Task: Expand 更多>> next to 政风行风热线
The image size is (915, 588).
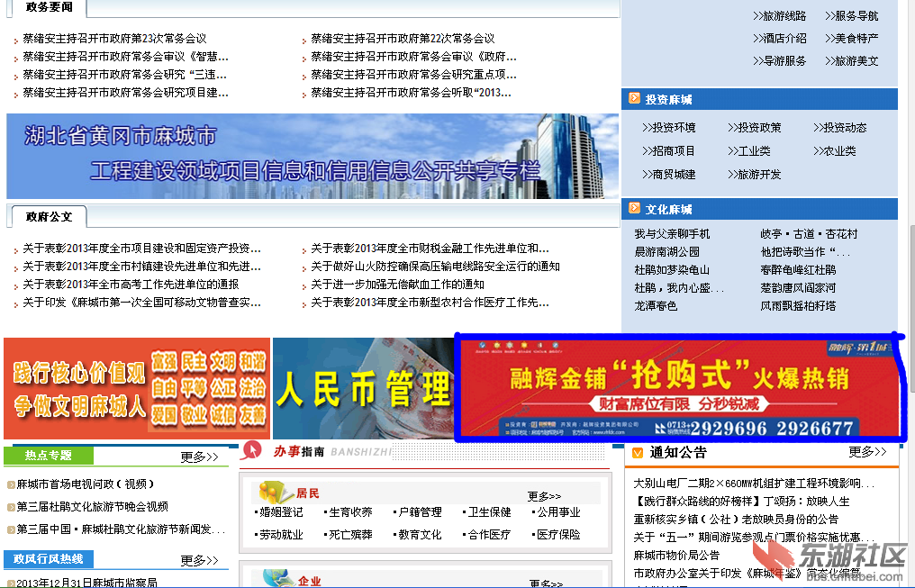Action: 199,560
